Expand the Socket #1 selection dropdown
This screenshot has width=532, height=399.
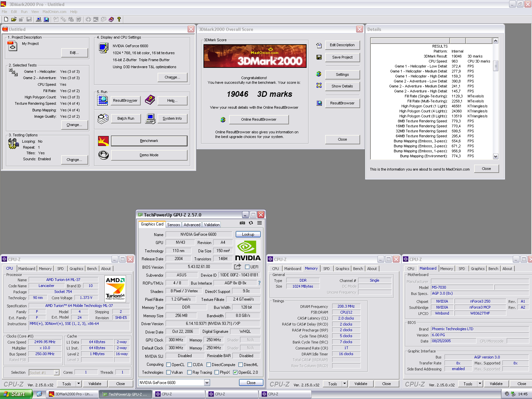[x=57, y=373]
